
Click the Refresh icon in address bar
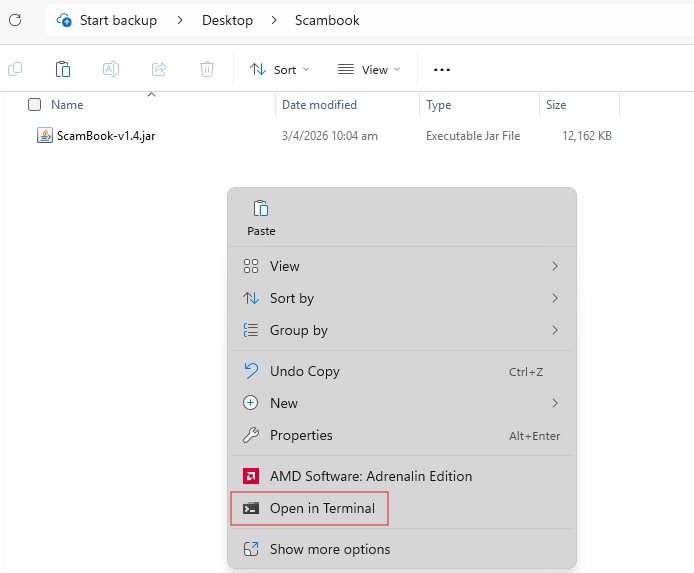click(15, 20)
